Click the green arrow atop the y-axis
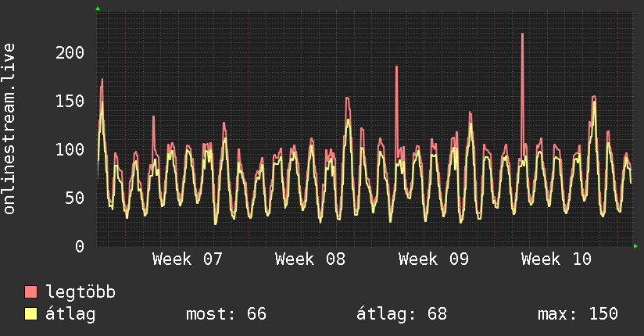Screen dimensions: 644x336 tap(98, 9)
